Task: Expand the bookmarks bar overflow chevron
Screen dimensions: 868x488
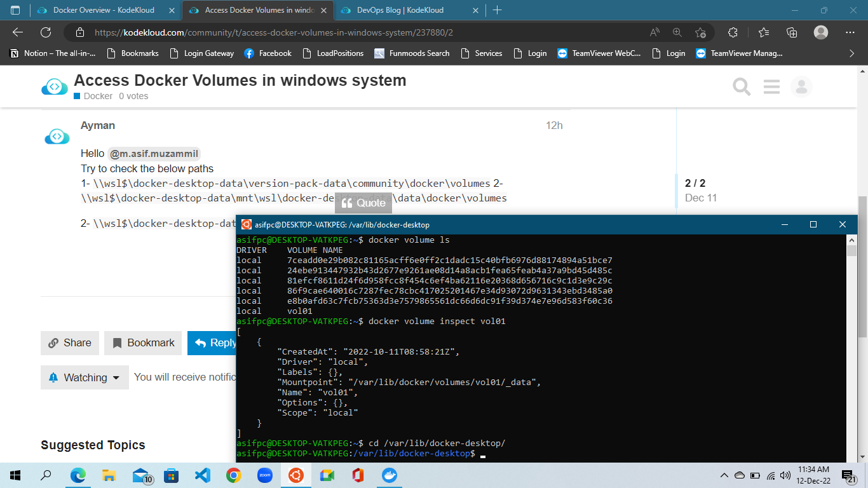Action: click(x=852, y=53)
